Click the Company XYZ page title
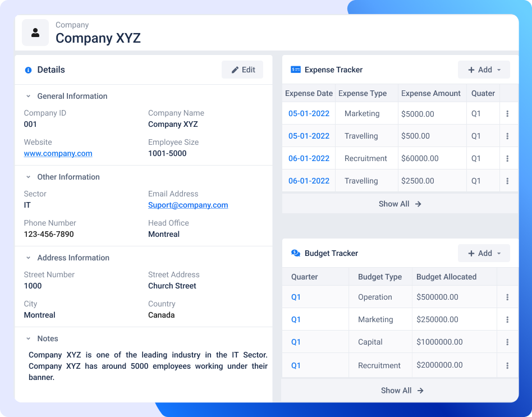Screen dimensions: 532x417 click(98, 38)
